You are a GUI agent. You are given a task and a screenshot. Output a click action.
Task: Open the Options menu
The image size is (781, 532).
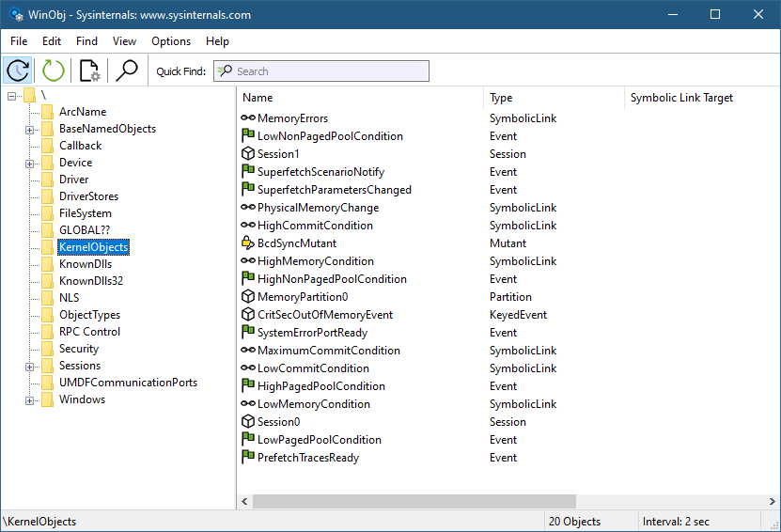pyautogui.click(x=171, y=41)
